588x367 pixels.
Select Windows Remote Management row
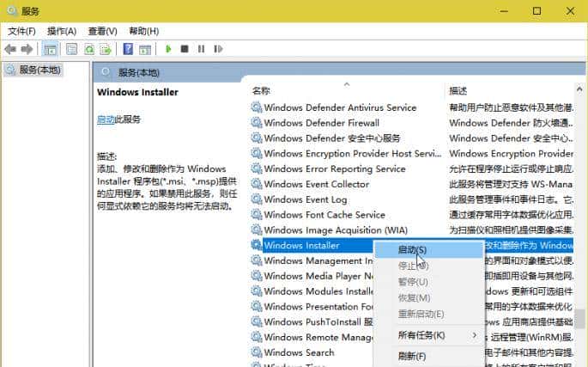(312, 337)
